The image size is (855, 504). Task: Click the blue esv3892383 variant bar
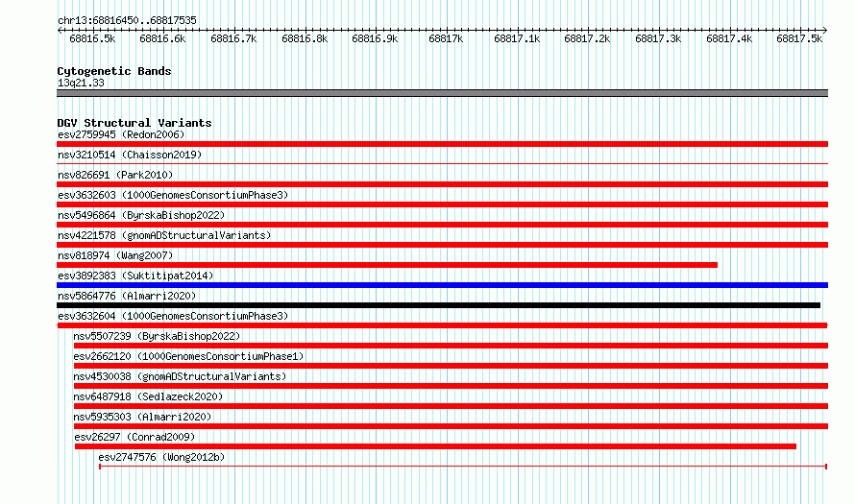(x=442, y=285)
